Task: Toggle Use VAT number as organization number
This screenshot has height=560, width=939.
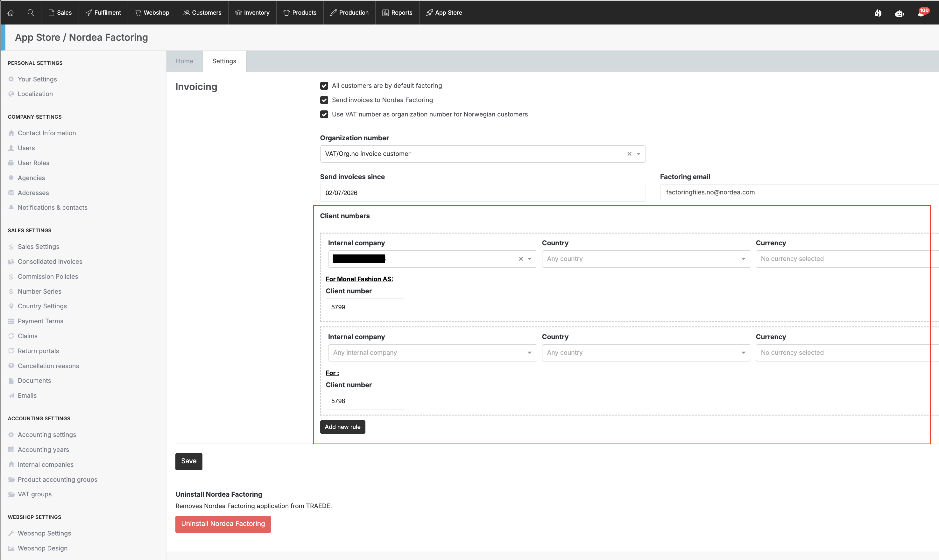Action: pos(324,114)
